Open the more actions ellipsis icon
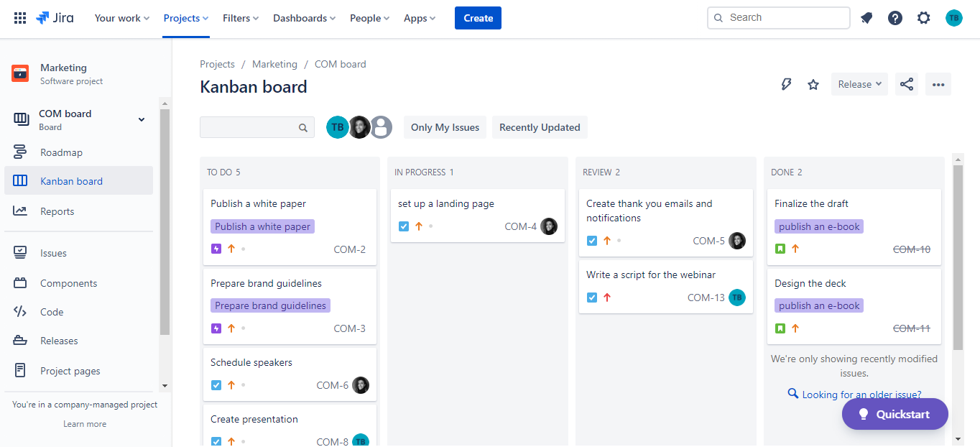 coord(938,84)
